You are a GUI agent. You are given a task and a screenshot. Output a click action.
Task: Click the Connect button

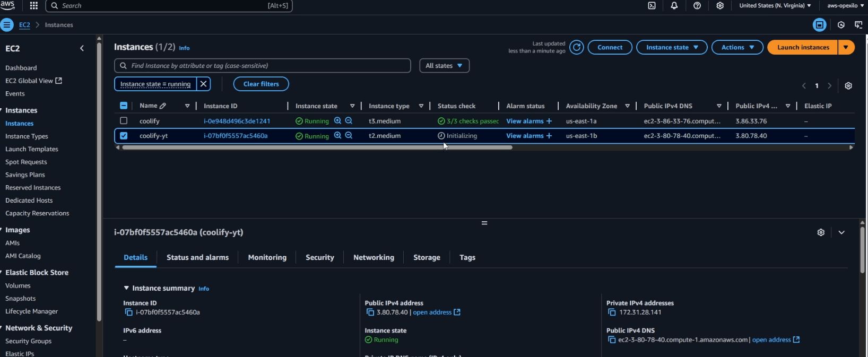pyautogui.click(x=610, y=47)
